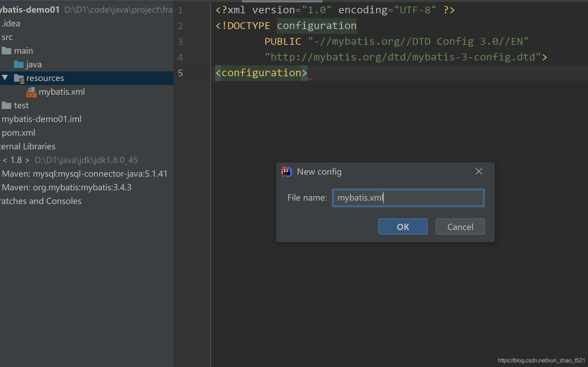This screenshot has width=588, height=367.
Task: Collapse the resources folder in the tree
Action: pyautogui.click(x=4, y=78)
